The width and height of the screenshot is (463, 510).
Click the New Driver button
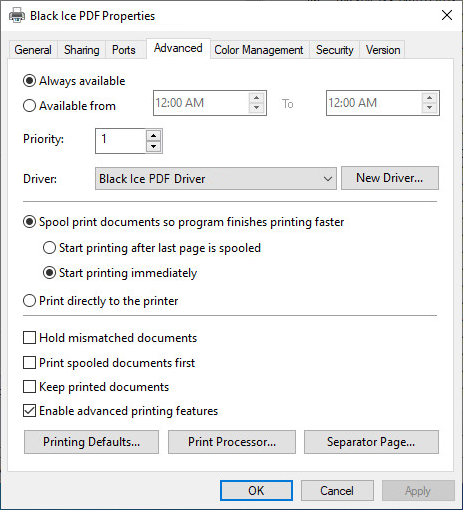pyautogui.click(x=390, y=178)
